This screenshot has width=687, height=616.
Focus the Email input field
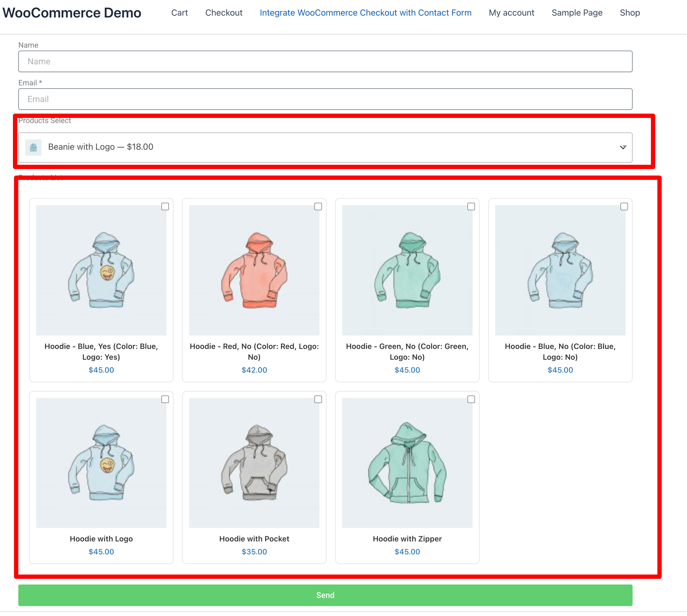pos(325,99)
